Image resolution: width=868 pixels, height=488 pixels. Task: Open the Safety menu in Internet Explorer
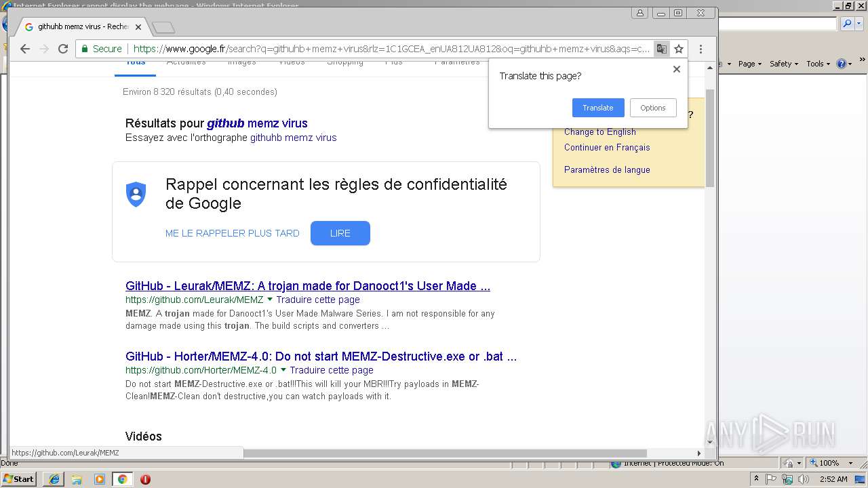point(784,64)
